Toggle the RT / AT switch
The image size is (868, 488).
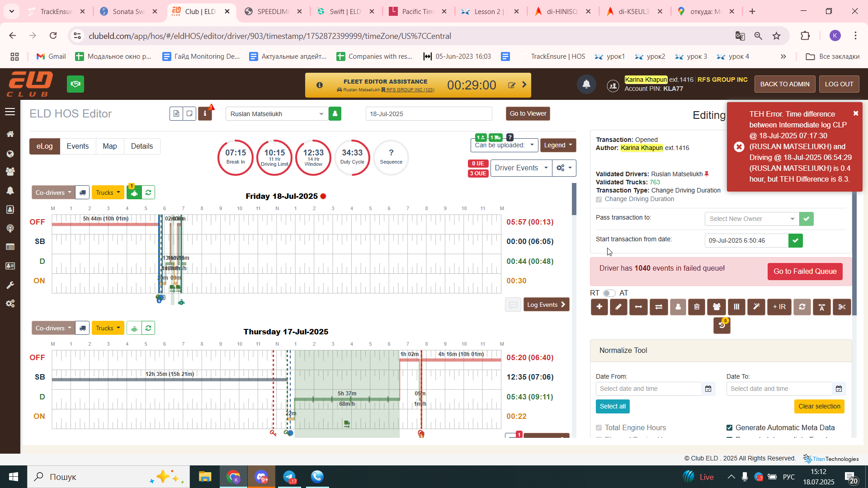click(609, 293)
